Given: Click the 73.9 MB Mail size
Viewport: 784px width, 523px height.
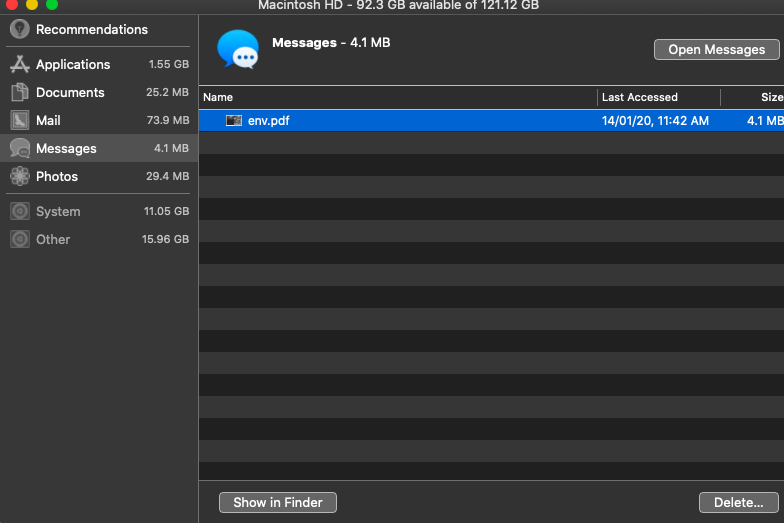Looking at the screenshot, I should 168,120.
